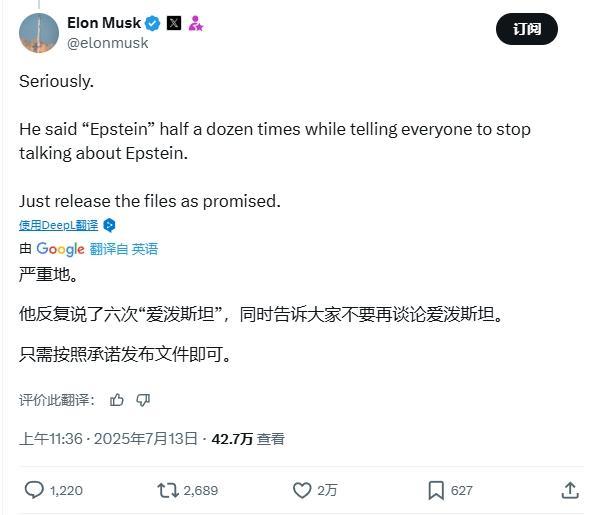This screenshot has width=599, height=515.
Task: Repost this tweet via retweet icon
Action: click(168, 490)
